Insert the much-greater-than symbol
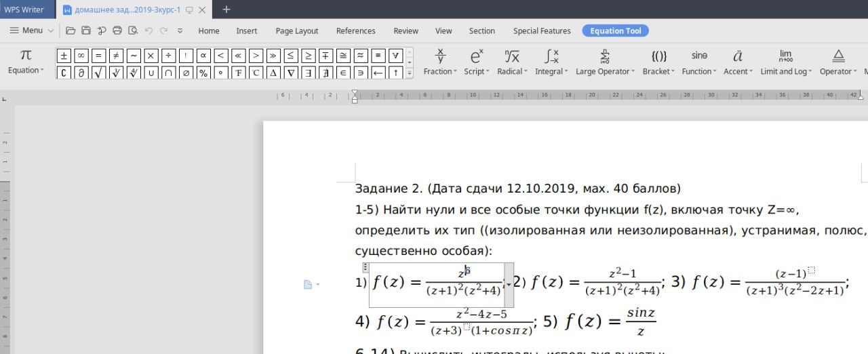 point(273,56)
